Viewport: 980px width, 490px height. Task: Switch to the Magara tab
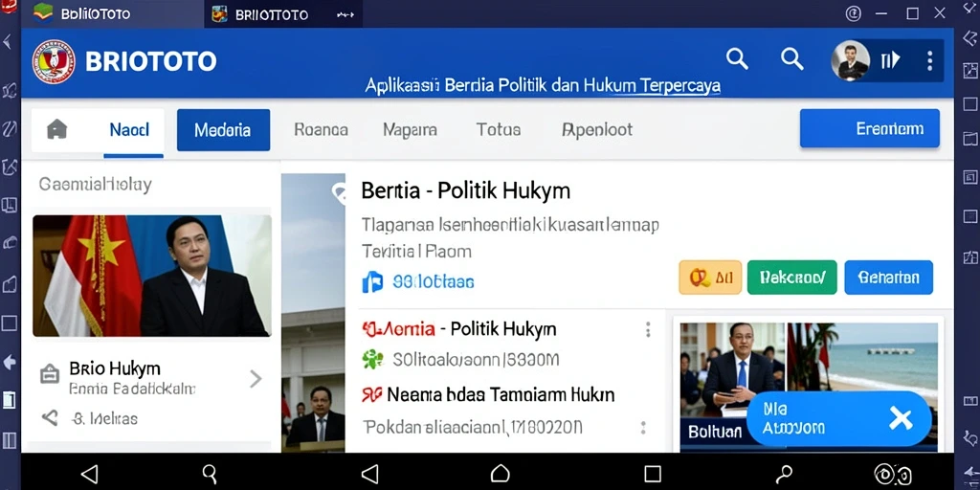pos(410,130)
